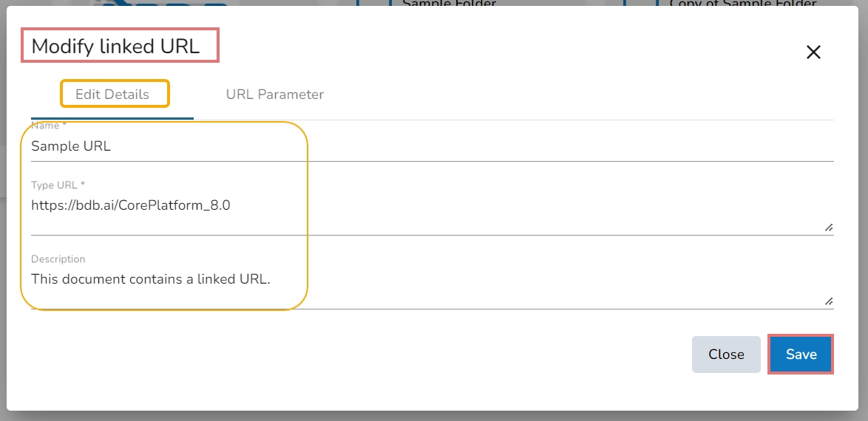This screenshot has height=421, width=868.
Task: Click the Name field containing Sample URL
Action: pos(432,146)
